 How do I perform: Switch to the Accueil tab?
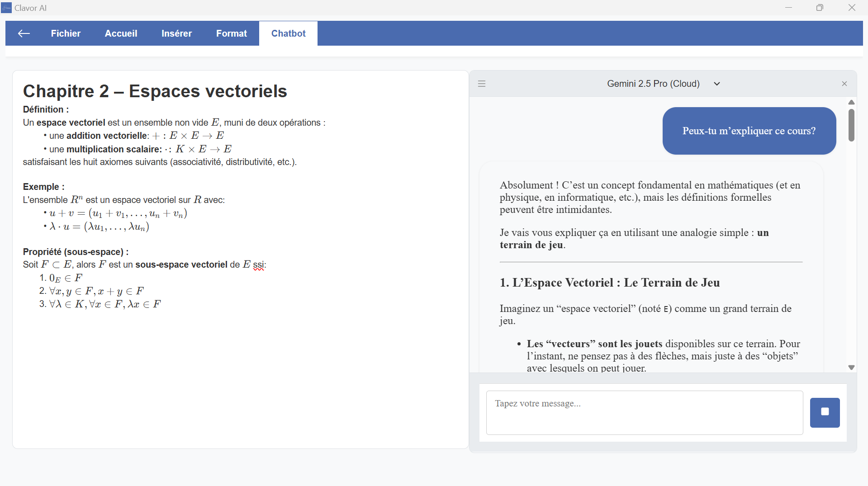point(121,33)
